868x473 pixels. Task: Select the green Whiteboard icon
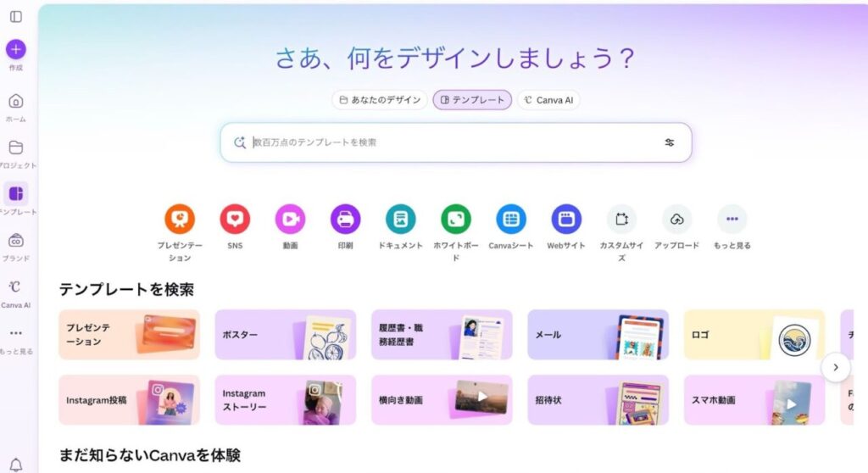(x=455, y=219)
